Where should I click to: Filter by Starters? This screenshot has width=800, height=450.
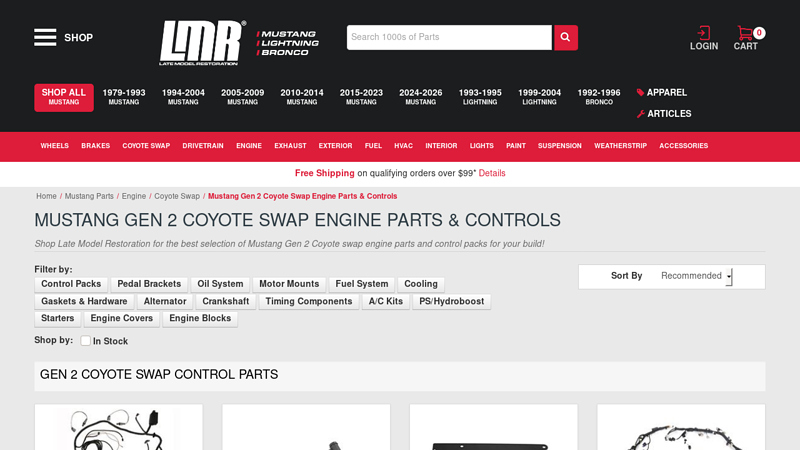pyautogui.click(x=58, y=318)
